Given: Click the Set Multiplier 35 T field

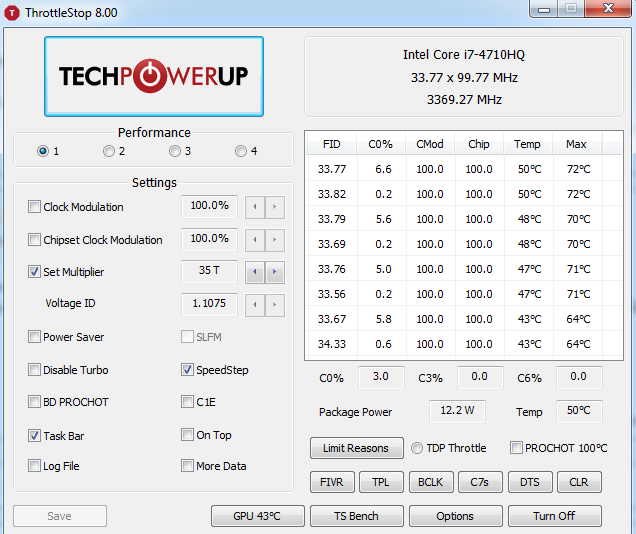Looking at the screenshot, I should coord(209,271).
